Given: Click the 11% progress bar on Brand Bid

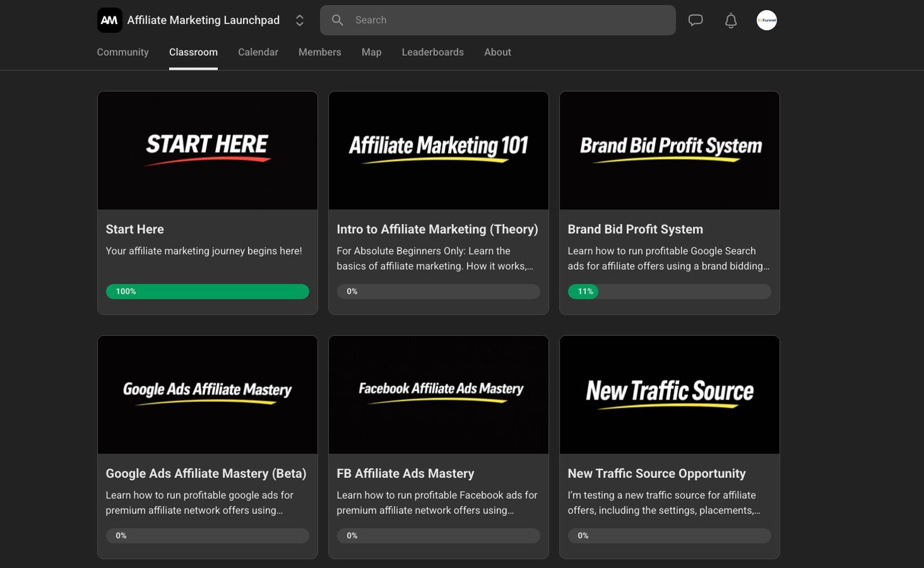Looking at the screenshot, I should click(670, 291).
